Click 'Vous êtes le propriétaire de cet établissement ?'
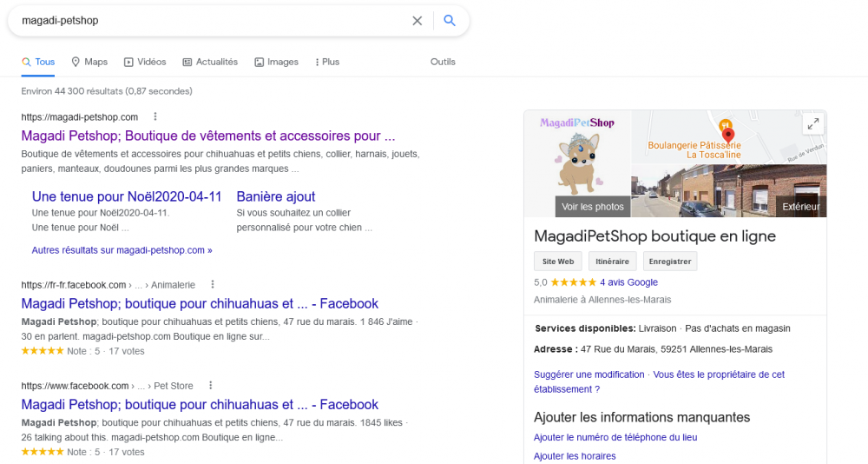Viewport: 868px width, 464px height. [x=660, y=382]
